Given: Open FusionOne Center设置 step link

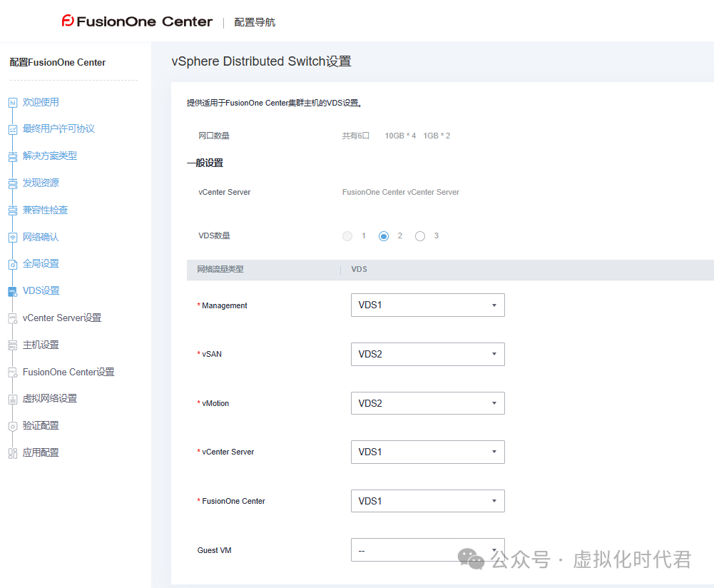Looking at the screenshot, I should 68,372.
